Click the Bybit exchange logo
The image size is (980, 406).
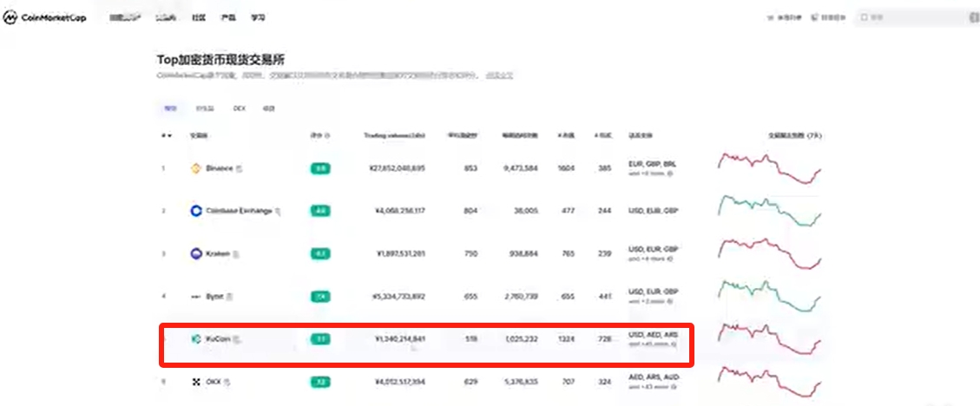[x=195, y=296]
